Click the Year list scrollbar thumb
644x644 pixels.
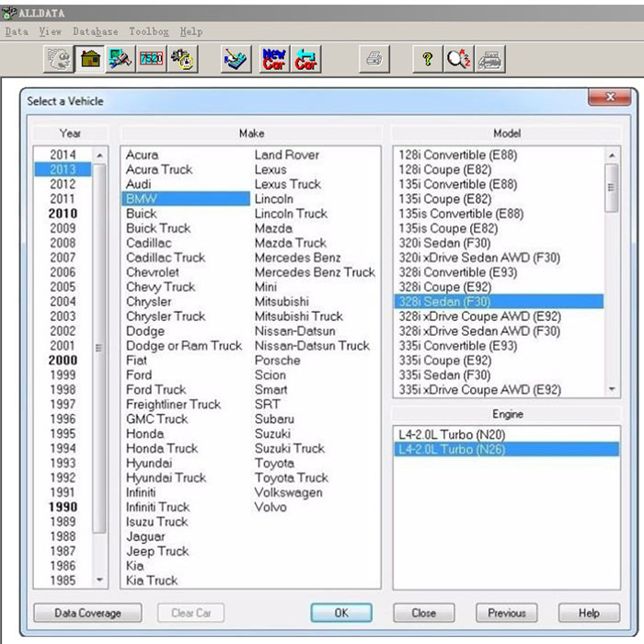click(x=99, y=349)
